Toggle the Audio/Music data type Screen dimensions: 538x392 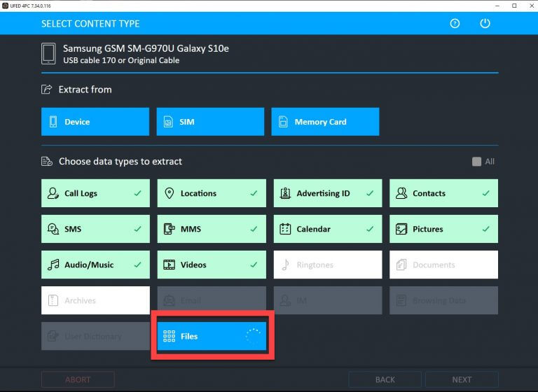pos(95,265)
